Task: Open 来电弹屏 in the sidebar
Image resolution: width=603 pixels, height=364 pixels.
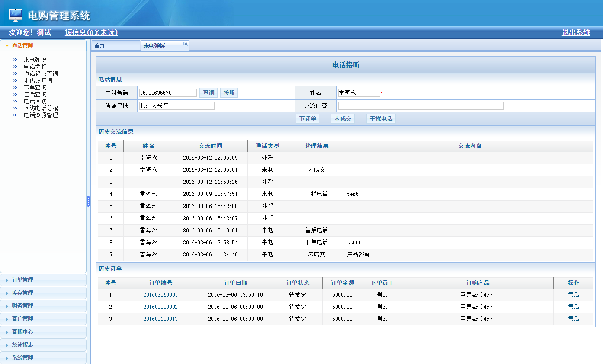Action: pyautogui.click(x=35, y=60)
